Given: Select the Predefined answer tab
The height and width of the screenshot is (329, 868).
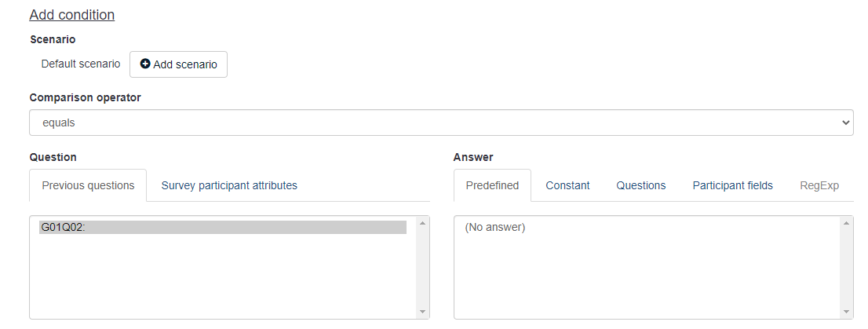Looking at the screenshot, I should pyautogui.click(x=492, y=185).
